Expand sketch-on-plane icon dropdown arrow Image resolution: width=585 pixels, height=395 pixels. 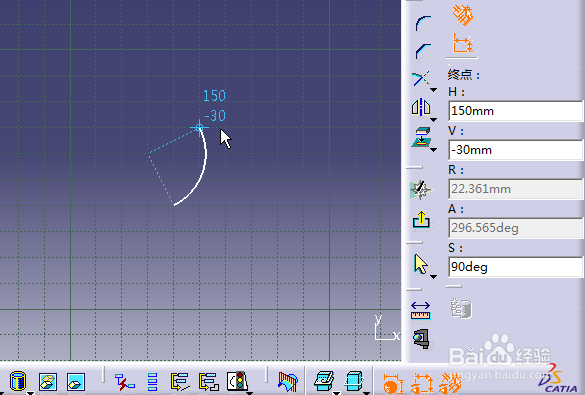tap(336, 393)
